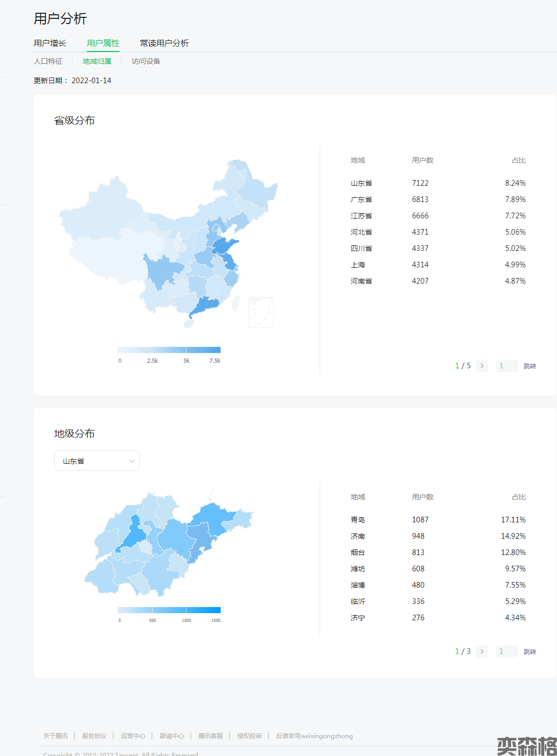This screenshot has width=557, height=756.
Task: Switch to 用户增长 tab
Action: (x=50, y=43)
